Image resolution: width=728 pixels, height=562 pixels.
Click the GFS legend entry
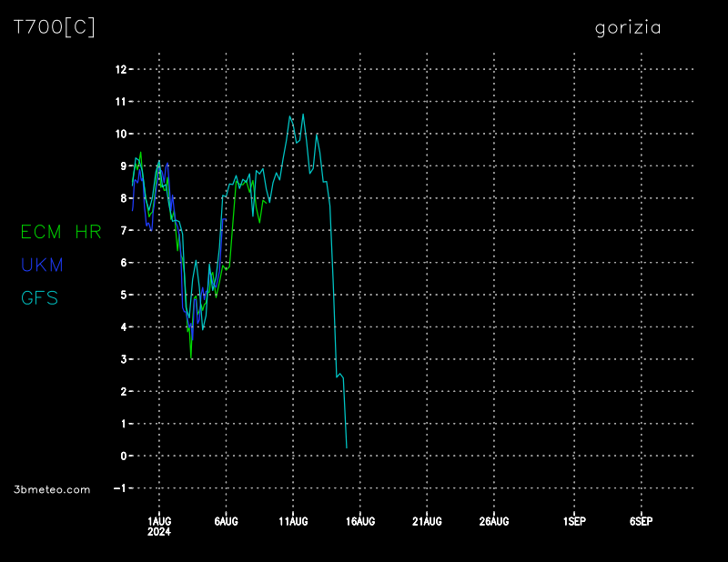[39, 297]
